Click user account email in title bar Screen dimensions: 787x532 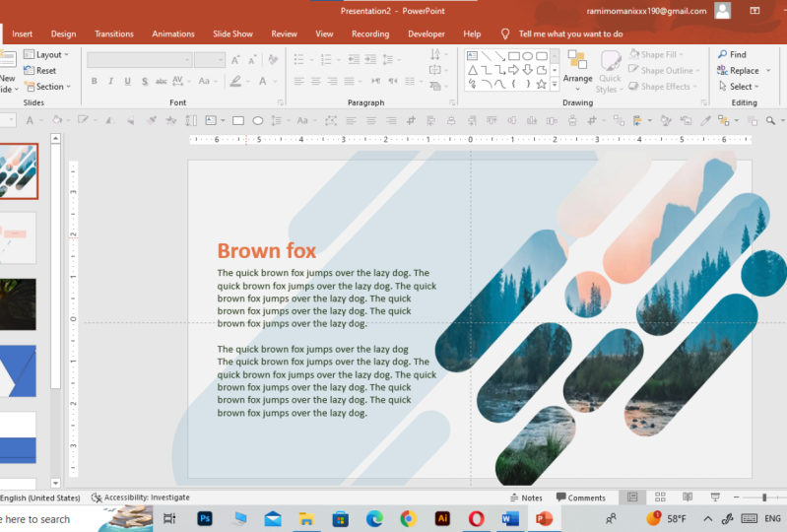646,11
